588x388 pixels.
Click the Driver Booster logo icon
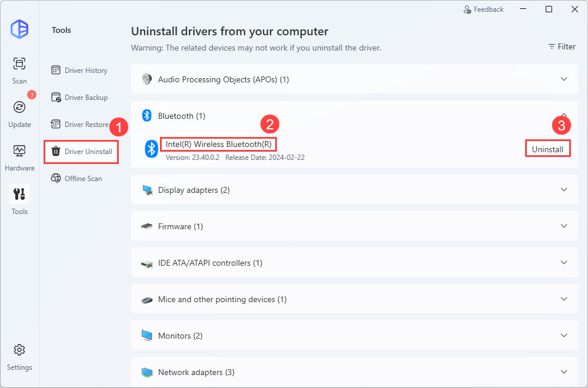coord(19,29)
